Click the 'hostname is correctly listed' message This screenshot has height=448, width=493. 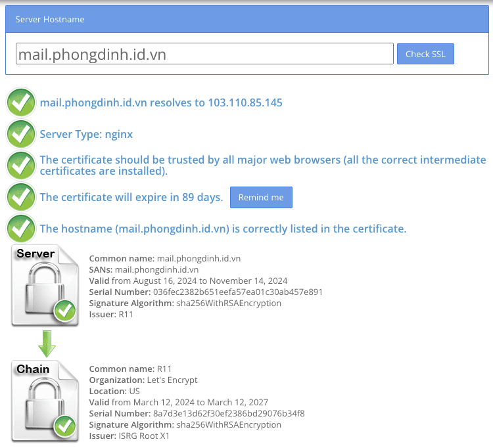[x=223, y=229]
